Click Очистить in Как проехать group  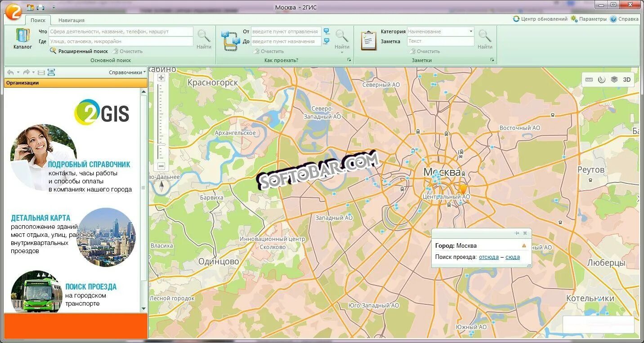point(268,51)
